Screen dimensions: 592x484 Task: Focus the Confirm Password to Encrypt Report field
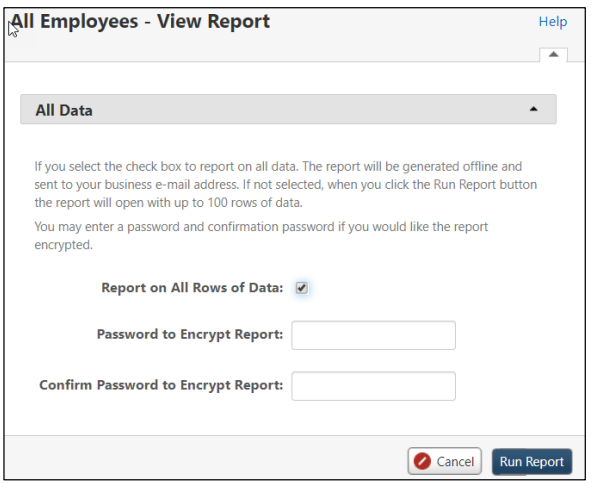point(373,386)
